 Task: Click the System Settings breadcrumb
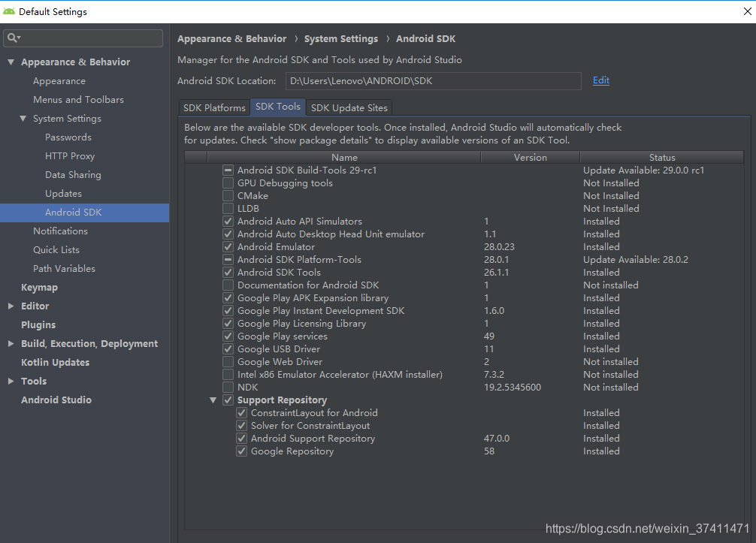click(341, 39)
